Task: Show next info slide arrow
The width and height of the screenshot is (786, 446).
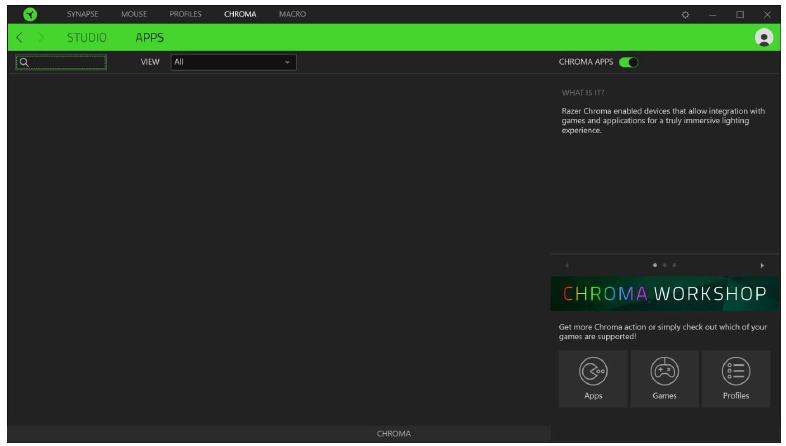Action: 762,266
